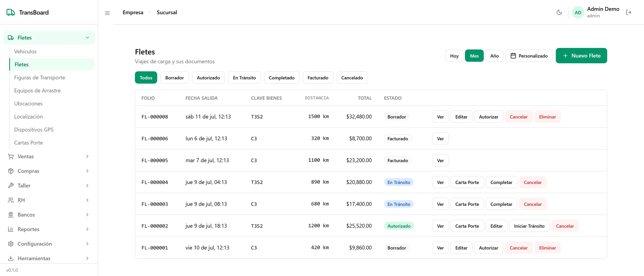The width and height of the screenshot is (644, 276).
Task: Open Dispositivos GPS page
Action: (x=52, y=130)
